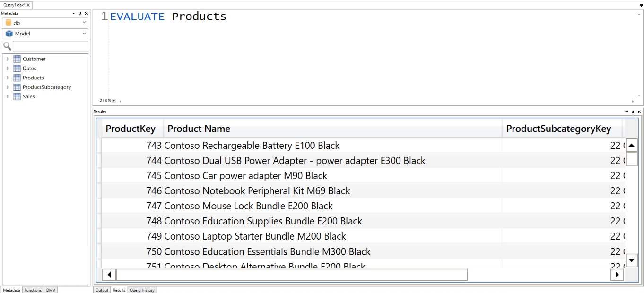Select 'Contoso Dual USB Power Adapter' row
644x293 pixels.
coord(363,161)
